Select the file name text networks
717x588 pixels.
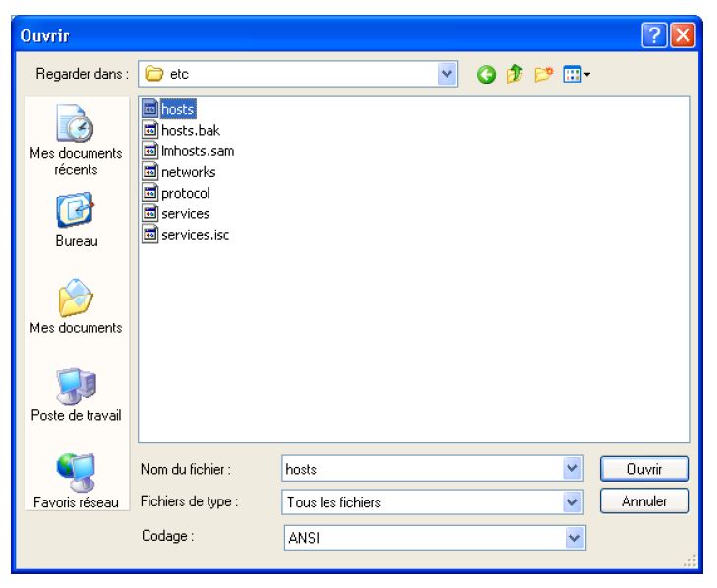(189, 172)
